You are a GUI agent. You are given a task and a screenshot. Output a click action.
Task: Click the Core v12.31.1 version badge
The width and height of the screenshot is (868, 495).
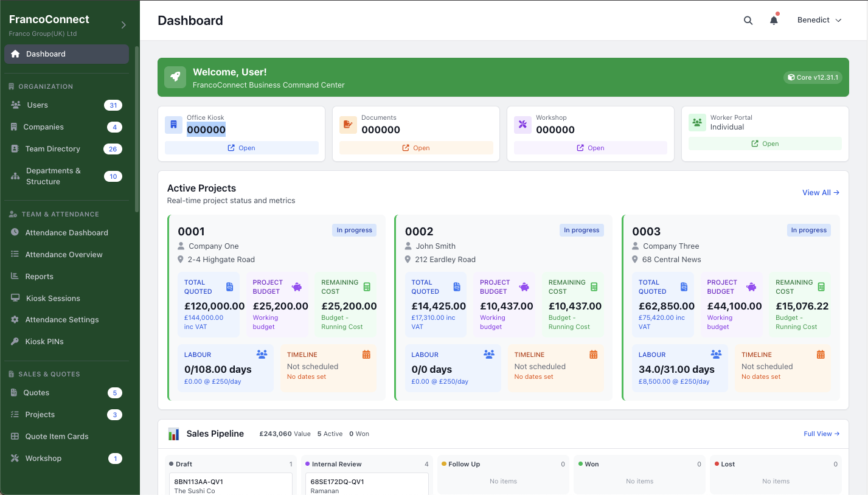click(x=813, y=77)
